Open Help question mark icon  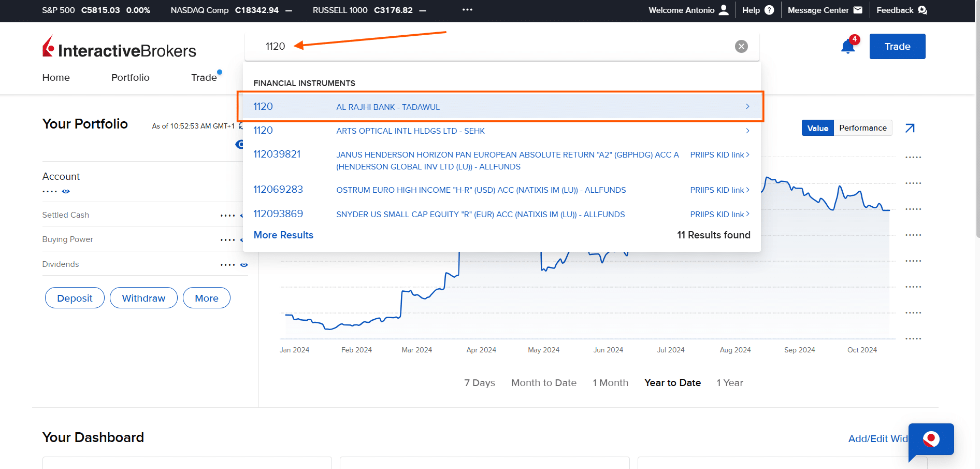769,10
